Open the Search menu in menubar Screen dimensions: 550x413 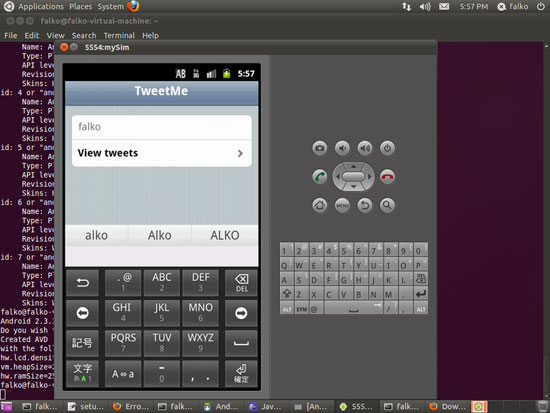pyautogui.click(x=84, y=35)
